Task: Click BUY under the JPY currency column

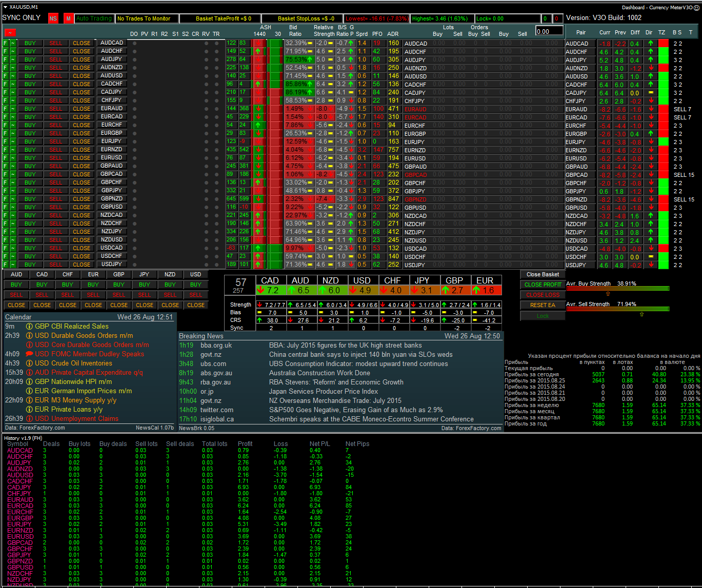Action: point(145,285)
